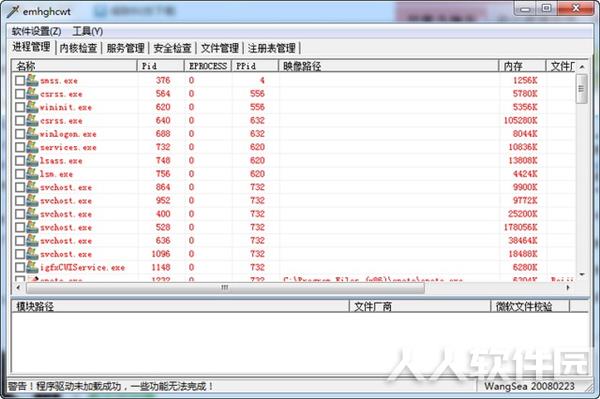Sort by the 内存 column header
The width and height of the screenshot is (600, 399).
click(x=522, y=66)
